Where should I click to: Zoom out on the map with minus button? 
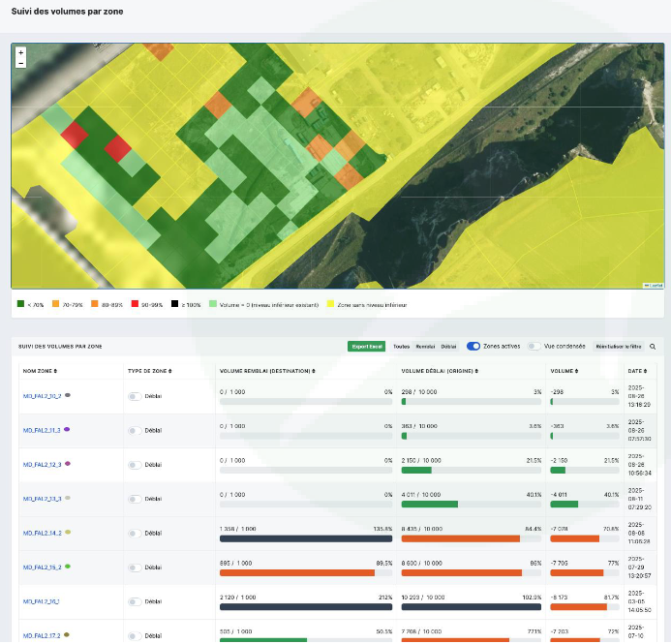(x=20, y=63)
